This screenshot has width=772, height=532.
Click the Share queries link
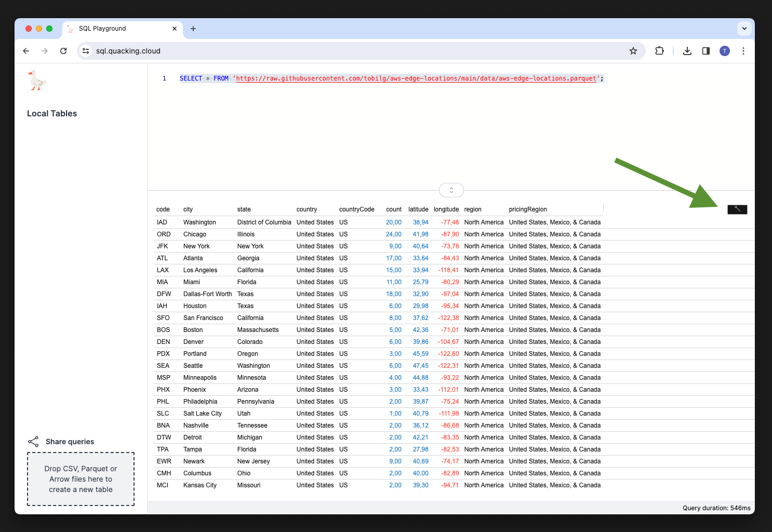pos(70,441)
